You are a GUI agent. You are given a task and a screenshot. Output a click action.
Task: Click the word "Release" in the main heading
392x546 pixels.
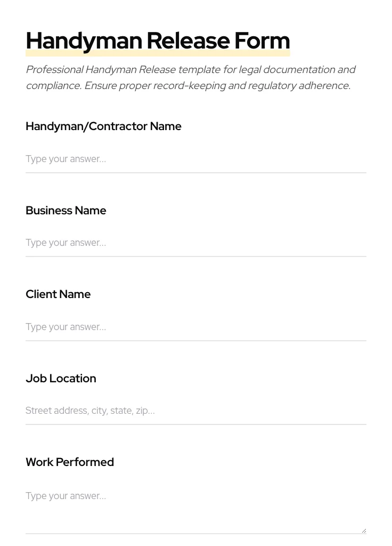(187, 41)
